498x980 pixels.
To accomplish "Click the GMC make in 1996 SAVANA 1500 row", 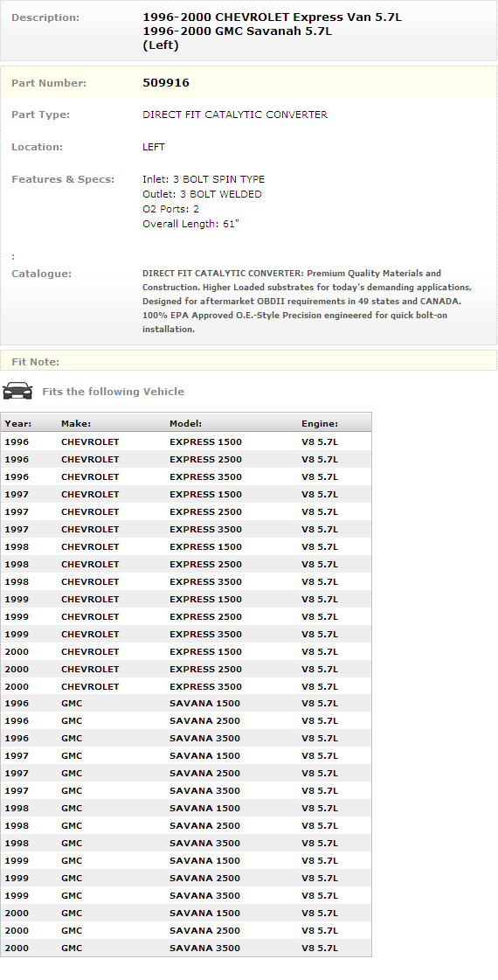I will [x=72, y=704].
